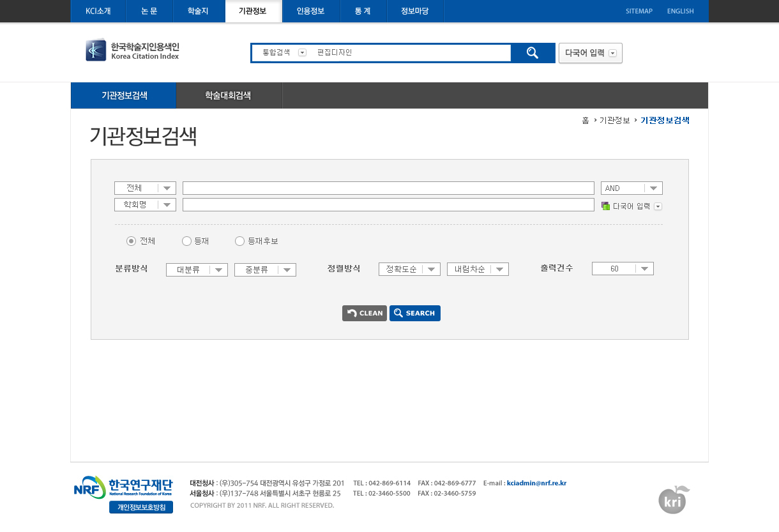The height and width of the screenshot is (532, 779).
Task: Click the 학회명 search text field
Action: tap(388, 204)
